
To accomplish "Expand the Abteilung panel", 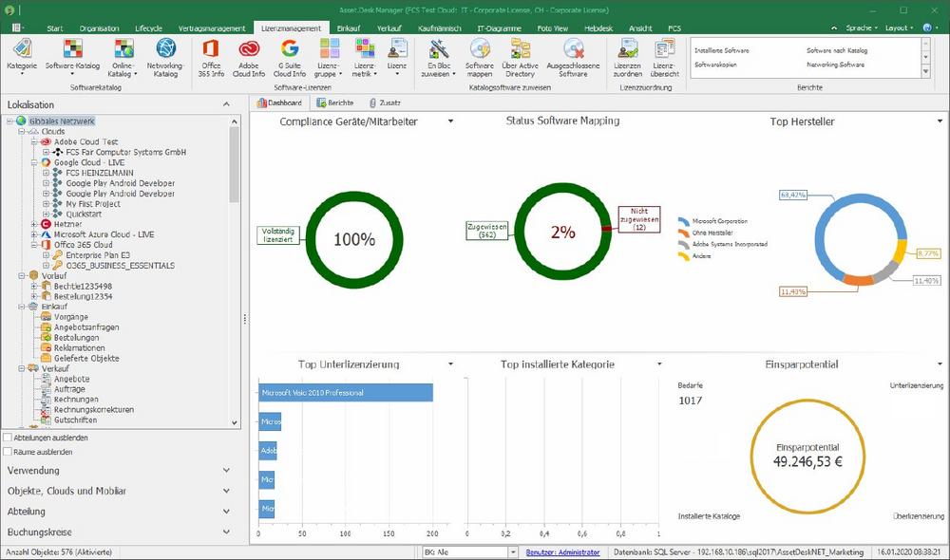I will pos(226,511).
